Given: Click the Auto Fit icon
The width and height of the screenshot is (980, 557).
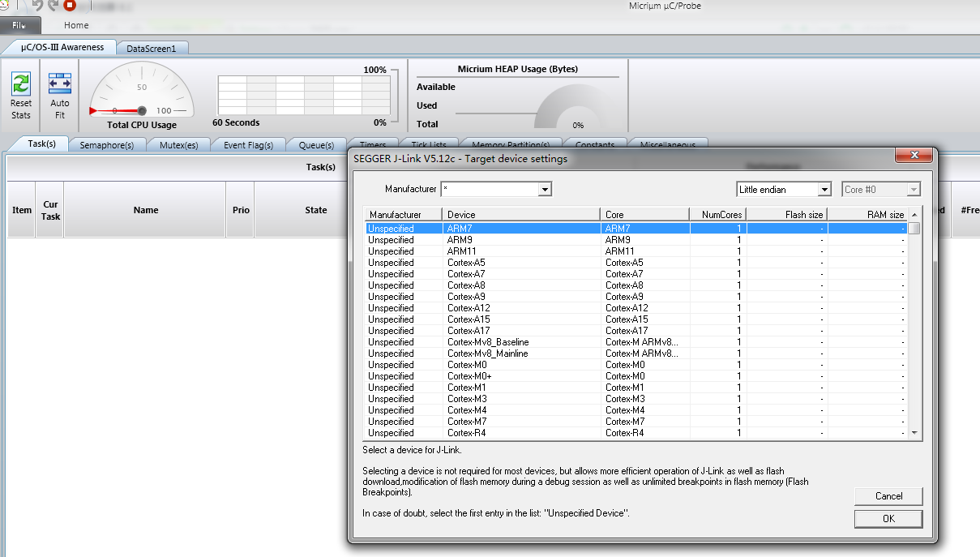Looking at the screenshot, I should pos(60,84).
